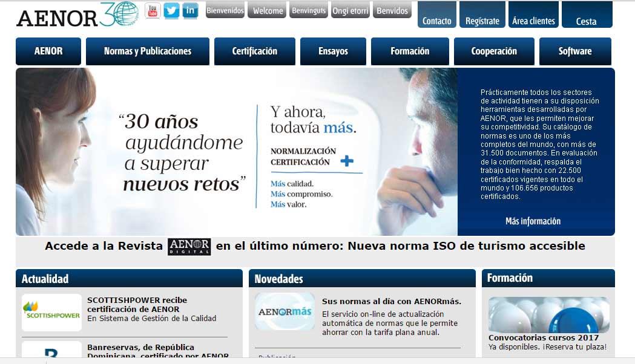Open the Certificación menu

pyautogui.click(x=255, y=51)
